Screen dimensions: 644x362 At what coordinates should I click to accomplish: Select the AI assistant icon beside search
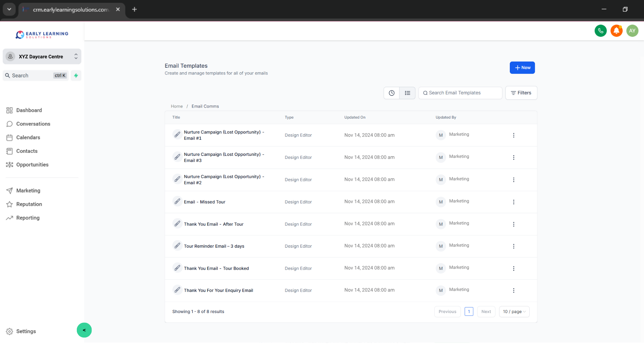76,75
